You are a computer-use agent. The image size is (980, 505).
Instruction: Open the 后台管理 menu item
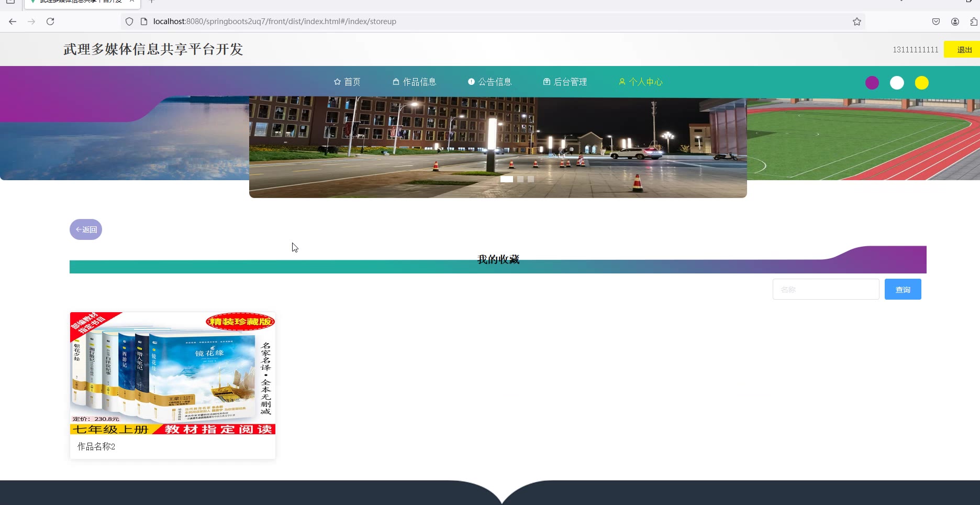[565, 82]
